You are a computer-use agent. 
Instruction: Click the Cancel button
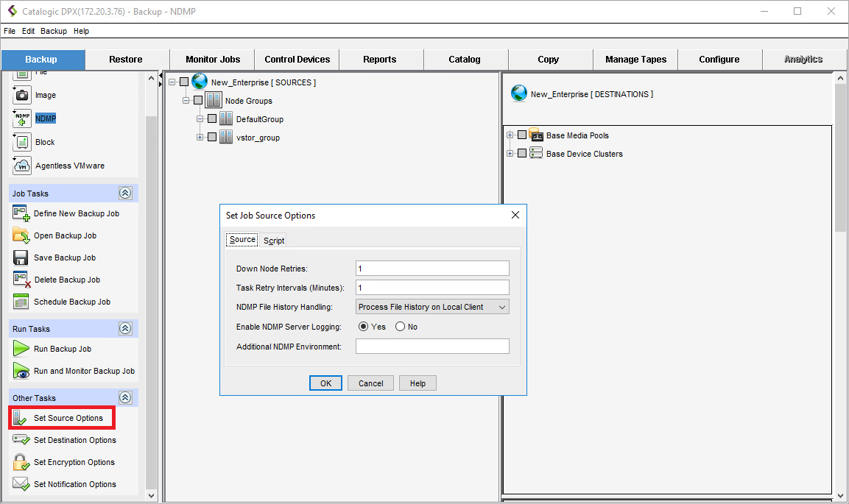coord(370,383)
